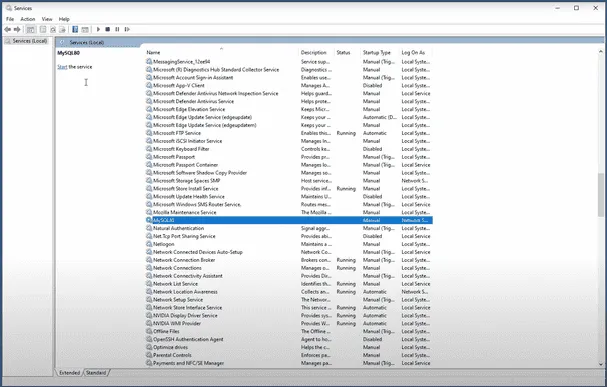Viewport: 607px width, 387px height.
Task: Sort by the Log On As column header
Action: (x=416, y=52)
